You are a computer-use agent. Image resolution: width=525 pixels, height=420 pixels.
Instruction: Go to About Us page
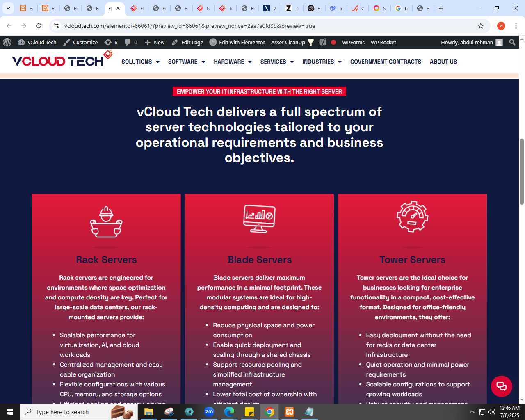point(443,62)
